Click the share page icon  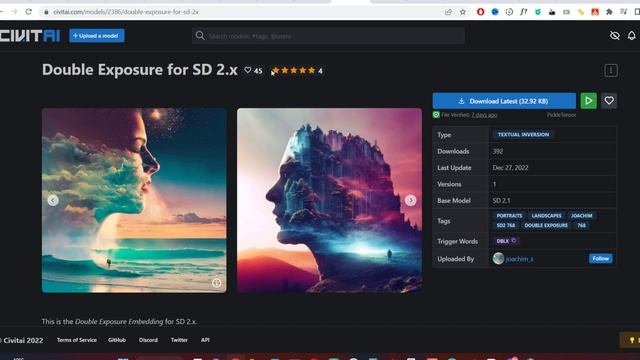448,12
